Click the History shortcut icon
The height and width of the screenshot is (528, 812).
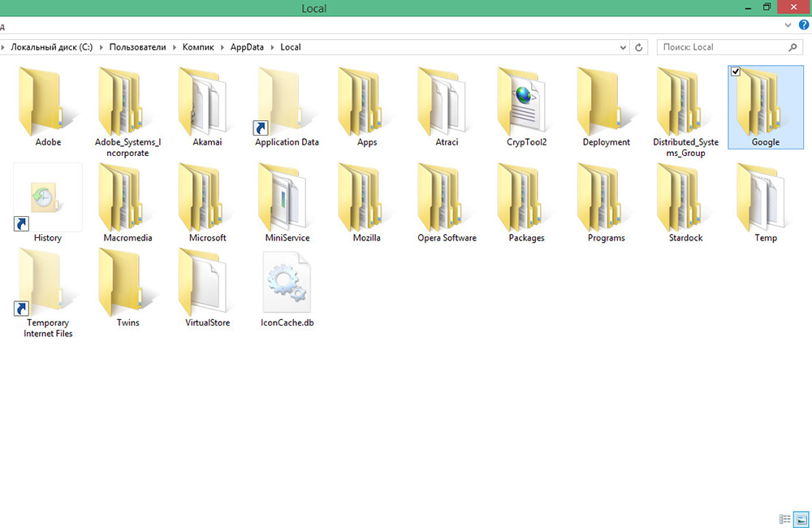pyautogui.click(x=48, y=197)
